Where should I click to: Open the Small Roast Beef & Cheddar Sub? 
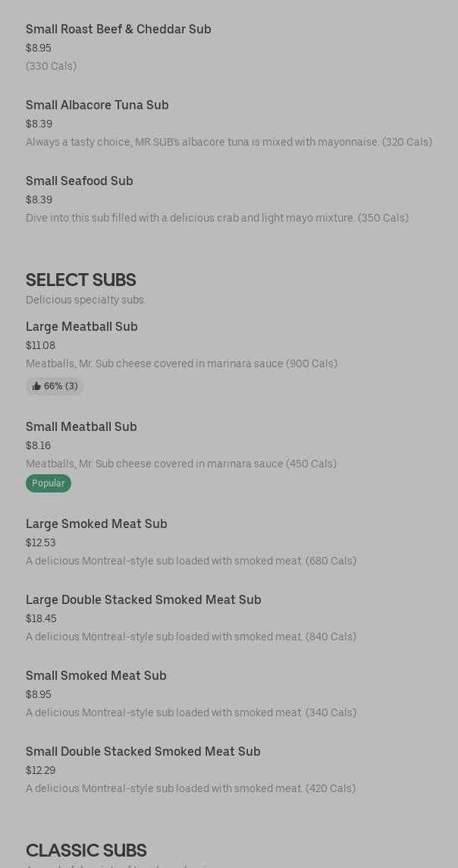(118, 30)
